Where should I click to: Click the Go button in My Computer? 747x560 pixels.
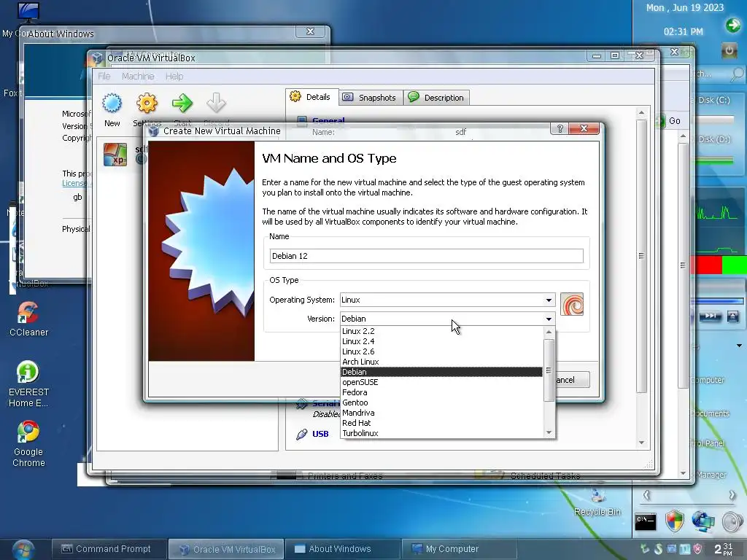click(x=668, y=121)
